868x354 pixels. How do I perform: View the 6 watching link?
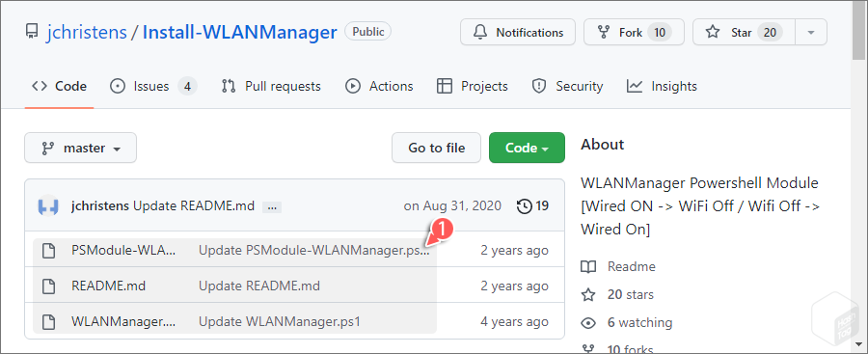[x=639, y=322]
